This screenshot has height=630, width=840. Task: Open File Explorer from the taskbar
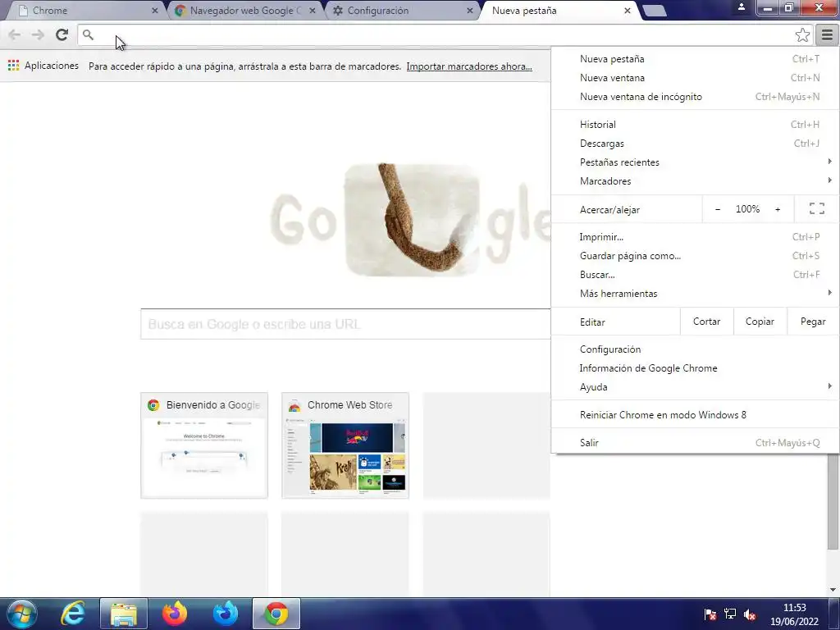pos(124,614)
